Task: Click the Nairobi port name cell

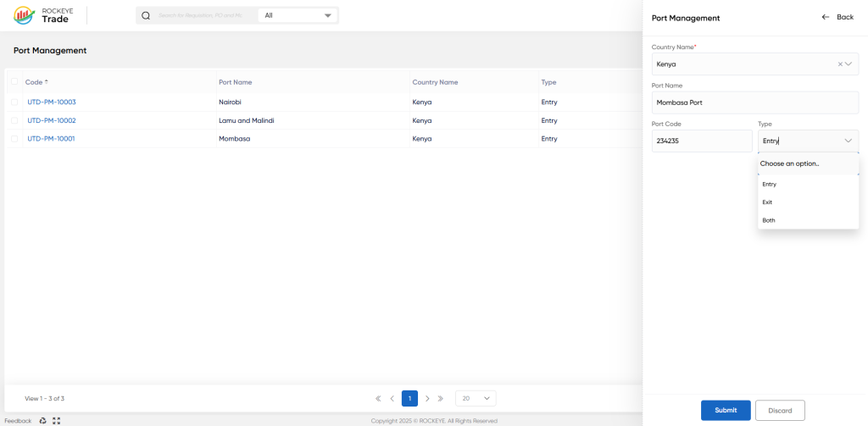Action: (231, 102)
